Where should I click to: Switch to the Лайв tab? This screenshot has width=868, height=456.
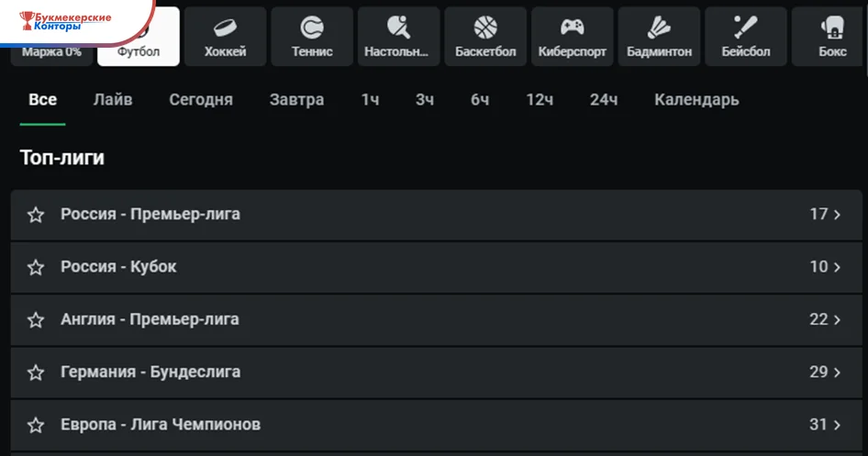click(113, 100)
